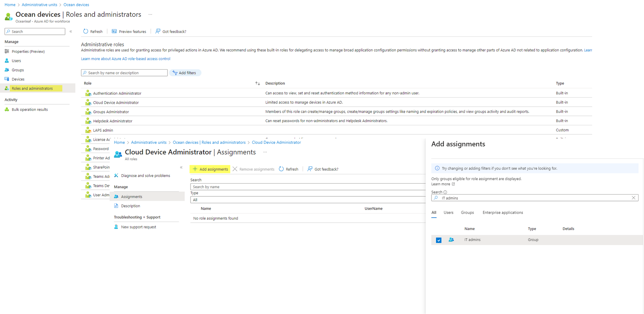Viewport: 644px width, 314px height.
Task: Sort roles using Role column arrows
Action: pyautogui.click(x=258, y=83)
